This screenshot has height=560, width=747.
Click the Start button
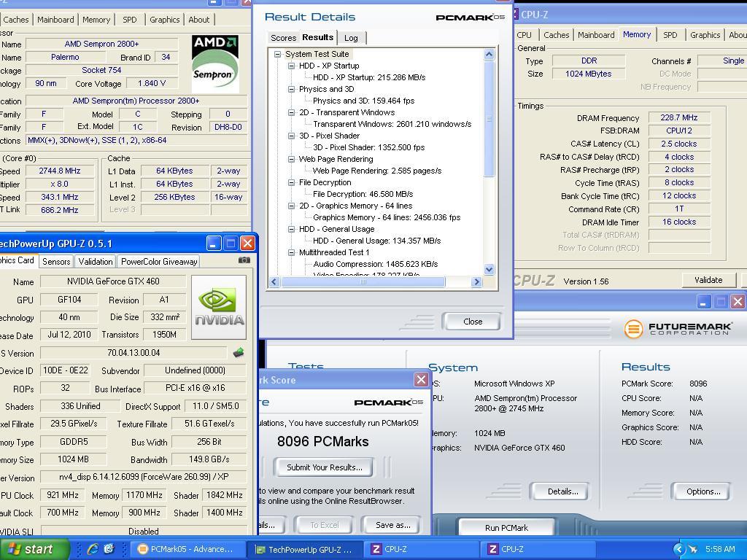[x=34, y=549]
